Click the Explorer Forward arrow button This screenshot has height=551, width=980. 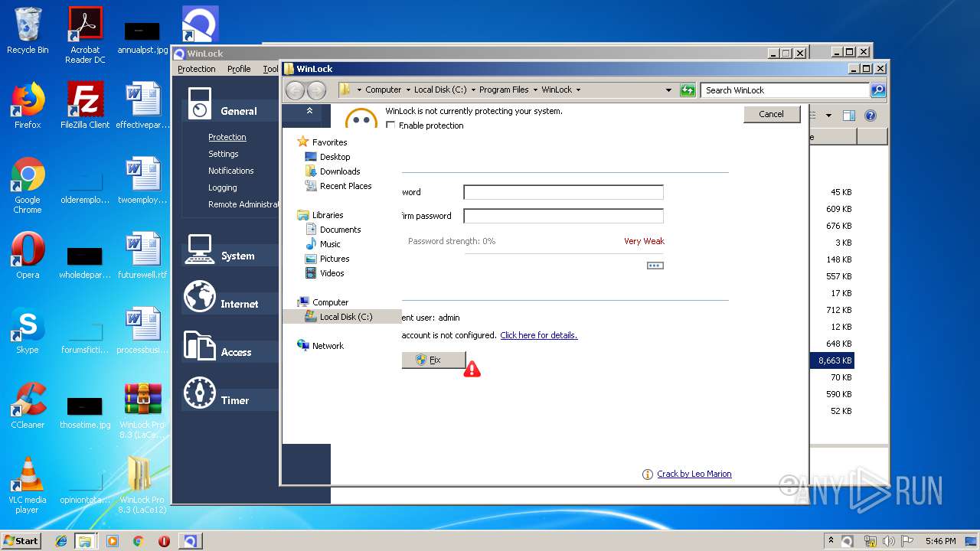click(316, 90)
